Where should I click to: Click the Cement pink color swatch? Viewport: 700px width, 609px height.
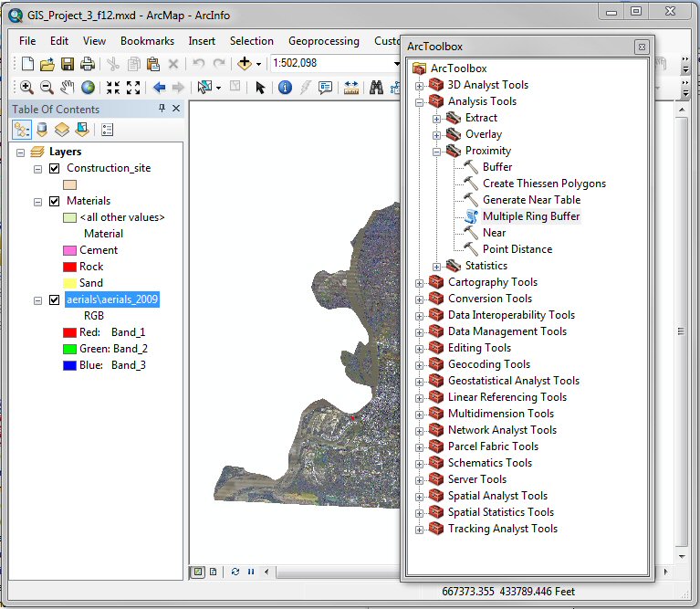69,250
